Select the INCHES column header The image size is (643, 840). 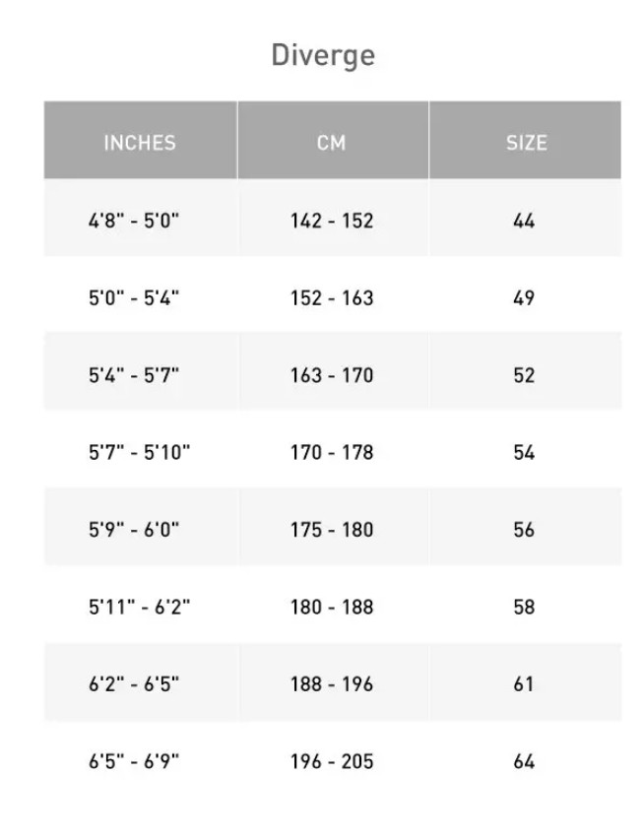pyautogui.click(x=140, y=143)
